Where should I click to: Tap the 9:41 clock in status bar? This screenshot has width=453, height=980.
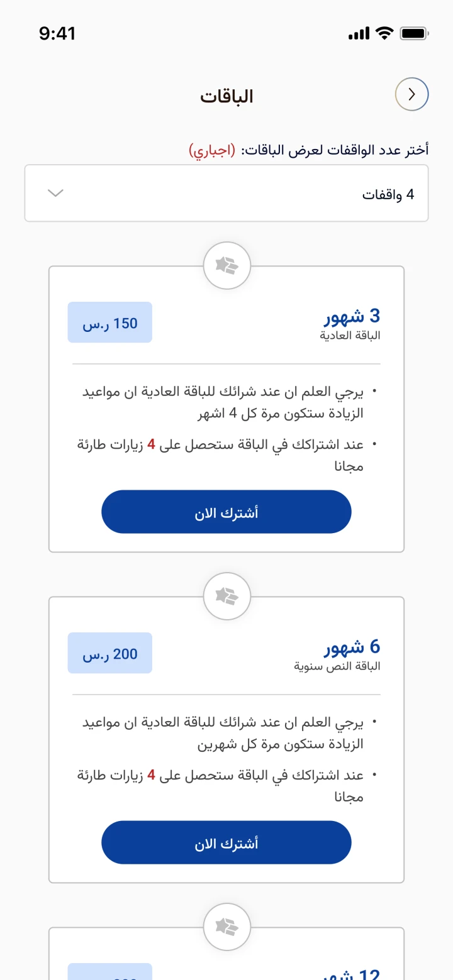(x=57, y=33)
